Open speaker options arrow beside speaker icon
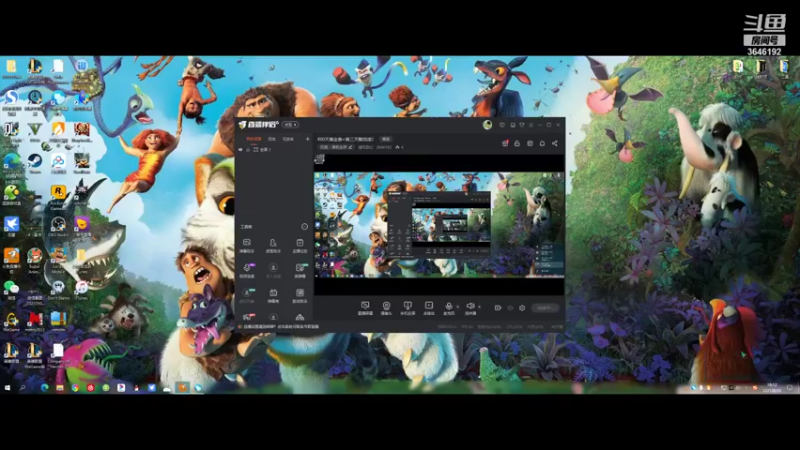 pyautogui.click(x=479, y=307)
